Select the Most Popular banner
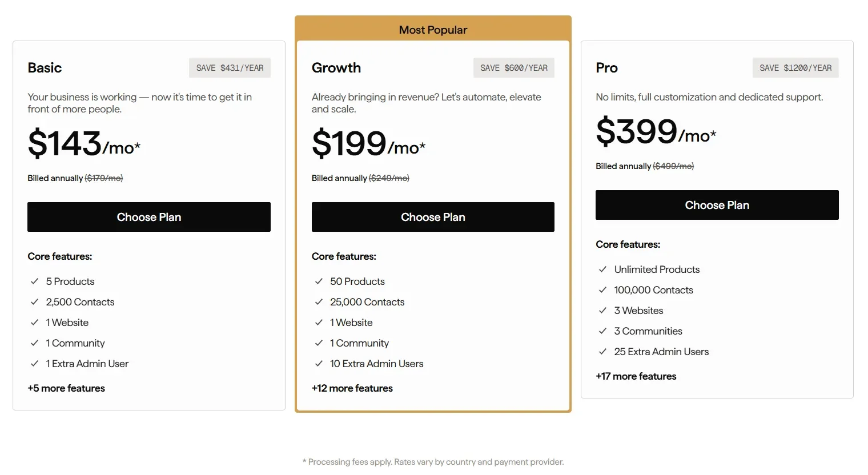The image size is (868, 475). point(433,29)
